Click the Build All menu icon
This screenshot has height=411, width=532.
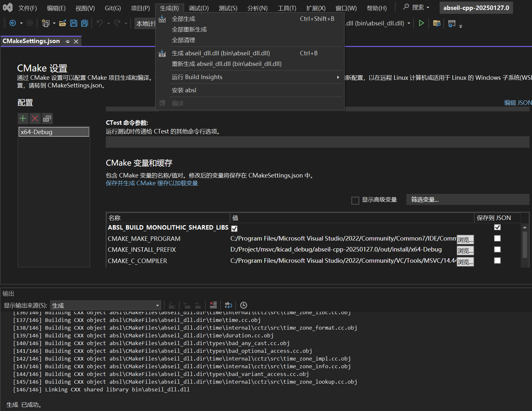click(x=162, y=19)
